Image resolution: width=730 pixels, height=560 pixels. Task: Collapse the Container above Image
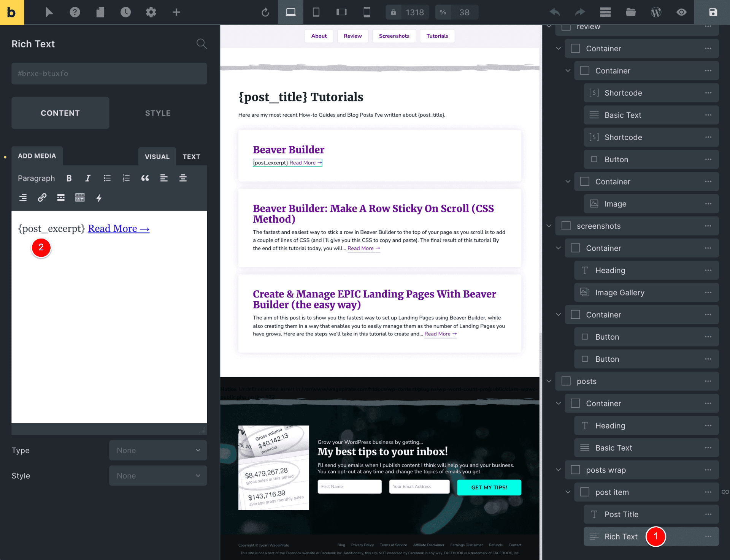[x=568, y=182]
